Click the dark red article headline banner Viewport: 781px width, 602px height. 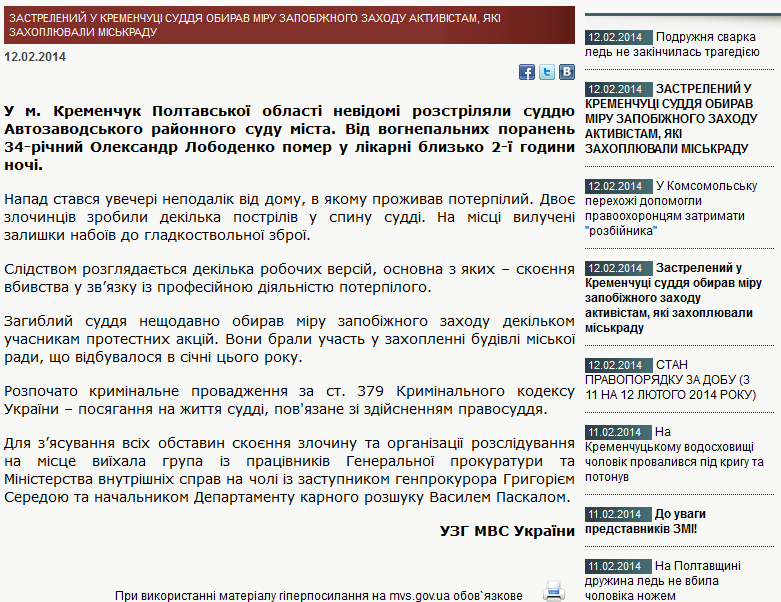[290, 25]
